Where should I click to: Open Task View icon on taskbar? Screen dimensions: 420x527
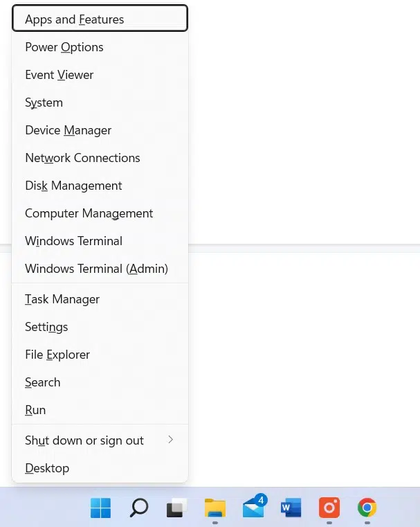click(x=177, y=508)
